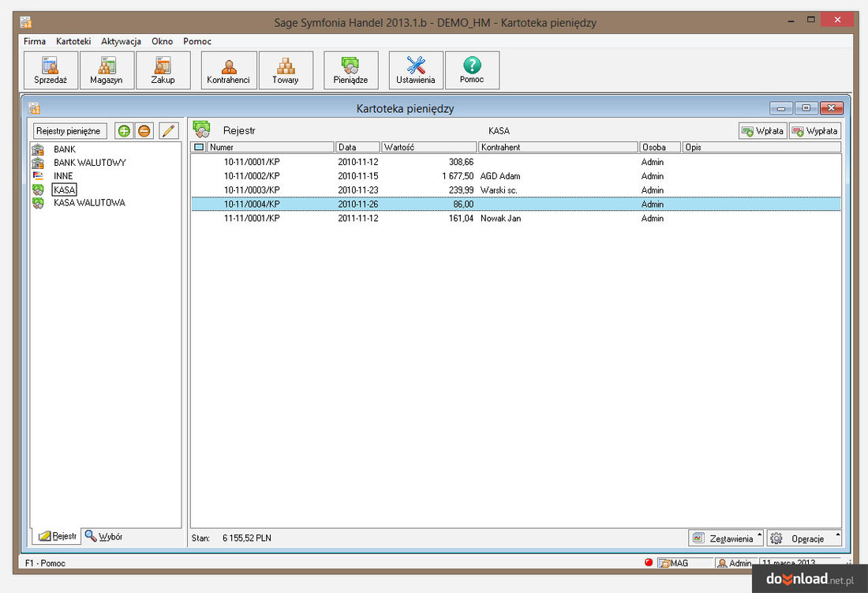Click the Wpłata button
This screenshot has width=868, height=593.
pyautogui.click(x=763, y=131)
